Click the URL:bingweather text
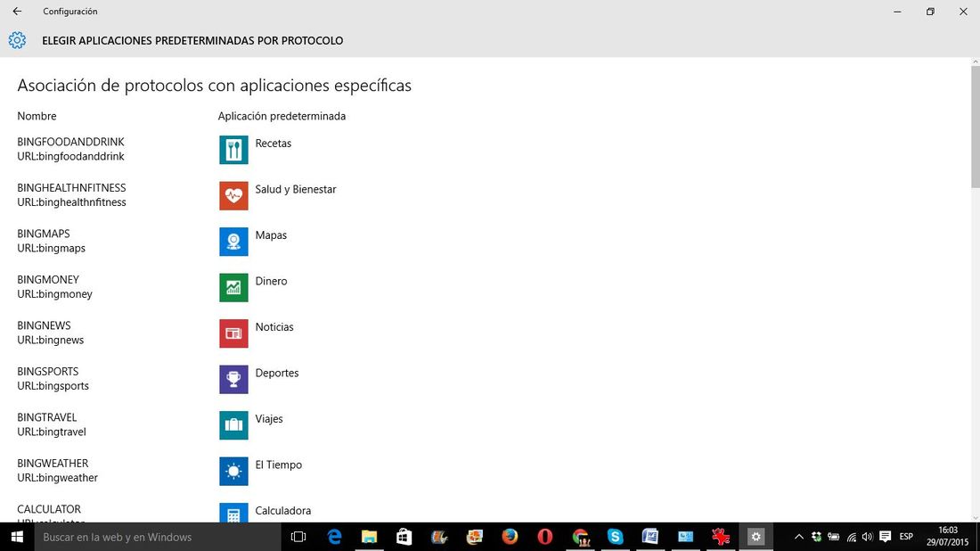This screenshot has height=551, width=980. (x=58, y=478)
